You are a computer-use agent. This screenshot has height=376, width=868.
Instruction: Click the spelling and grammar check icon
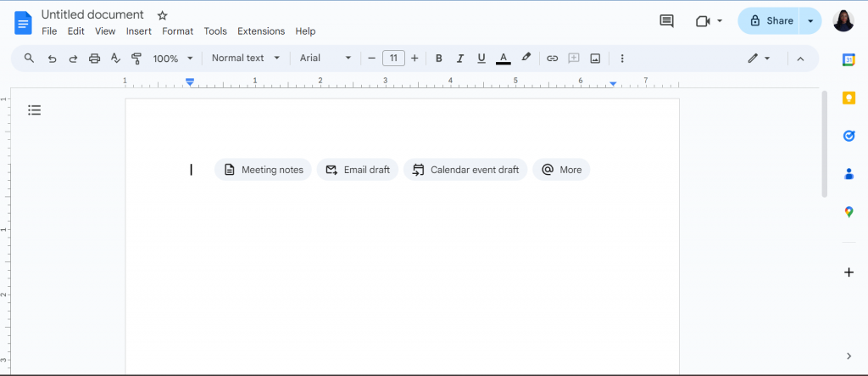pyautogui.click(x=115, y=59)
